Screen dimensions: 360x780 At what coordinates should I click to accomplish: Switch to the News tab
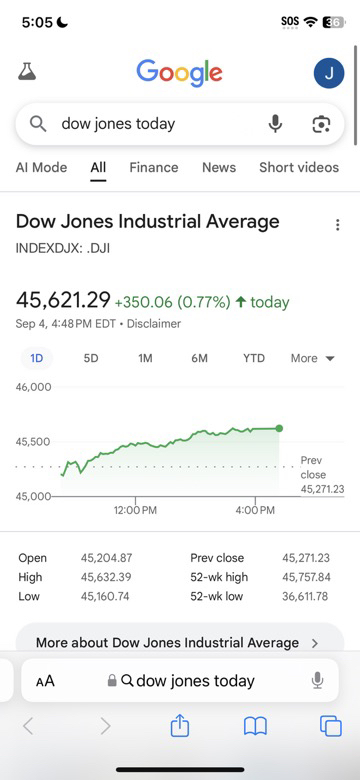tap(219, 167)
